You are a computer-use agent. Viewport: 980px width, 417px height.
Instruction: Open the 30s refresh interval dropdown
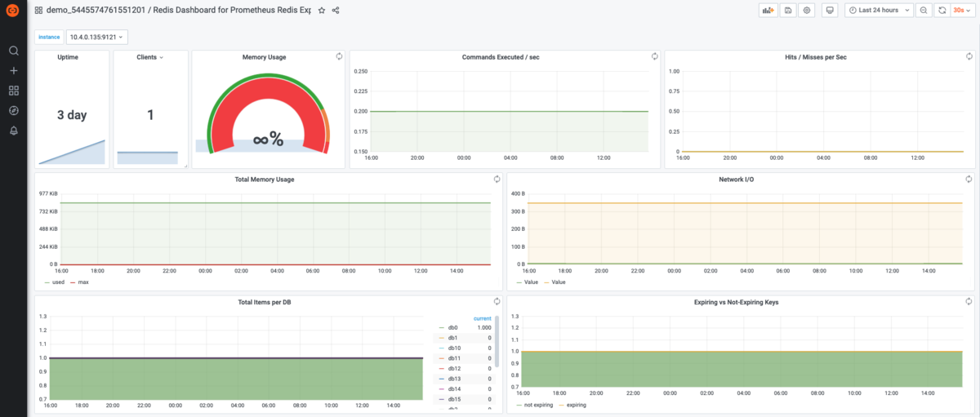point(963,11)
